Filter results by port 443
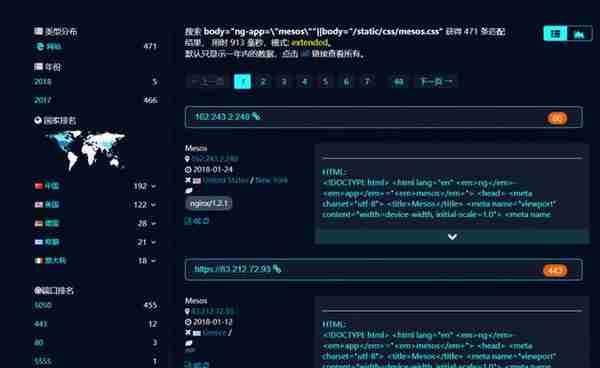600x368 pixels. [x=41, y=324]
